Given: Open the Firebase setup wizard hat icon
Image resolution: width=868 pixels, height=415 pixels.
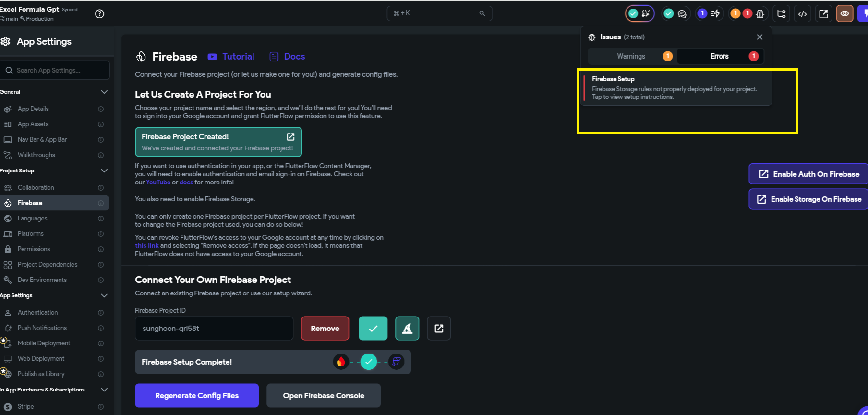Looking at the screenshot, I should (407, 329).
